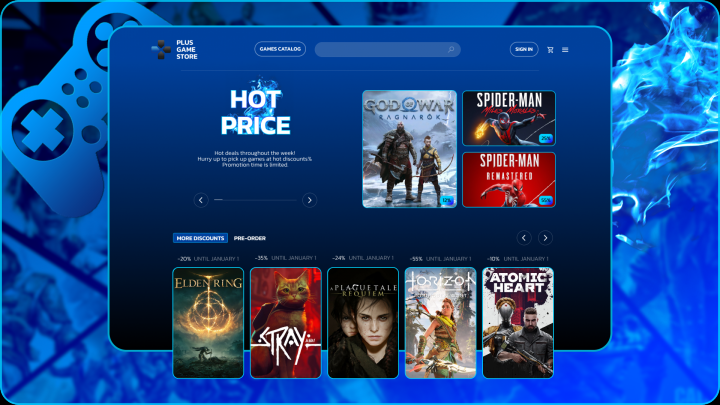
Task: Show next discounted games
Action: tap(546, 238)
